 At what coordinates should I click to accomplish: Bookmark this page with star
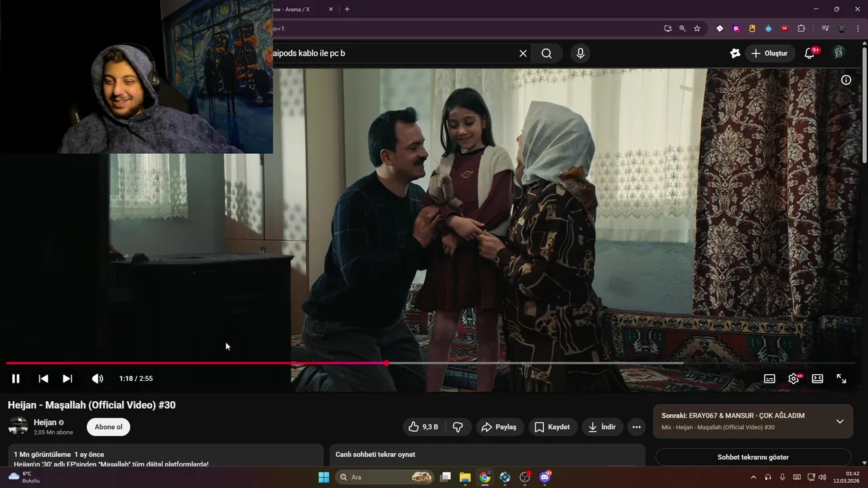697,28
